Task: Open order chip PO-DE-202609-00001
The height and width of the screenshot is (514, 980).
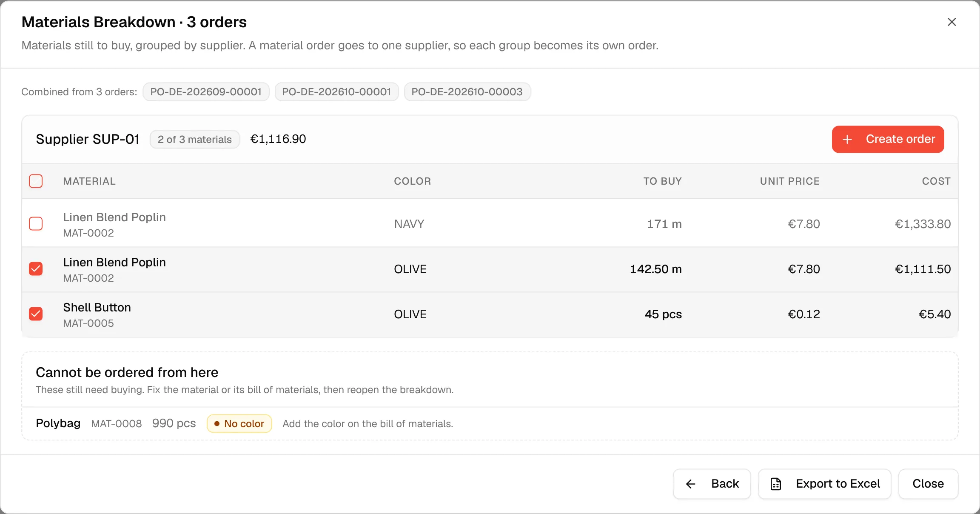Action: pyautogui.click(x=206, y=92)
